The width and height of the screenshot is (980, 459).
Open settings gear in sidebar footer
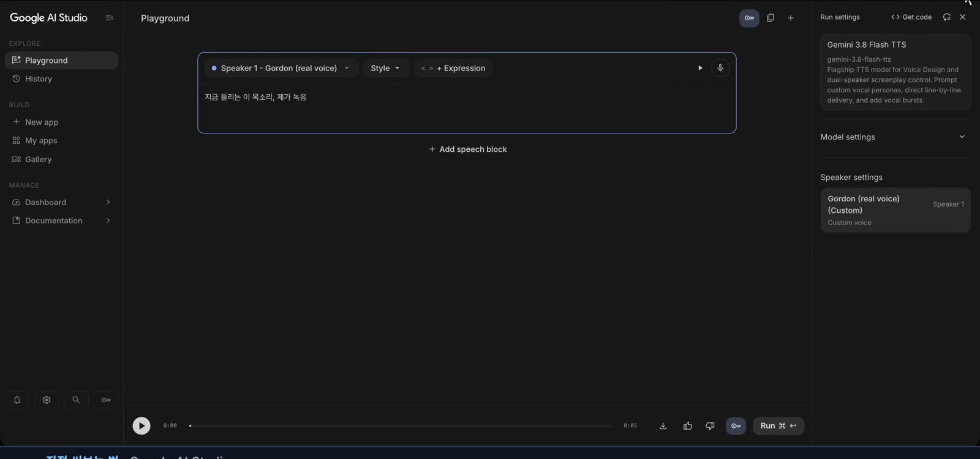tap(47, 400)
